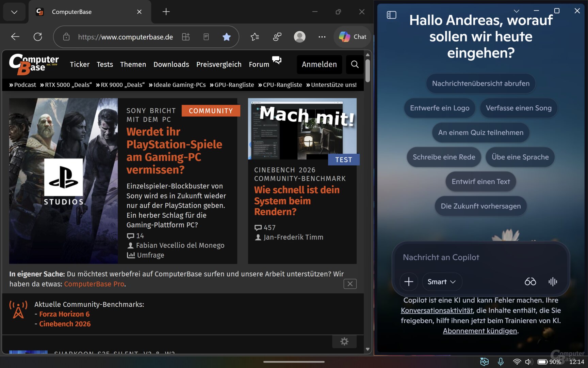Toggle the Copilot sidebar panel icon
Image resolution: width=588 pixels, height=368 pixels.
392,15
